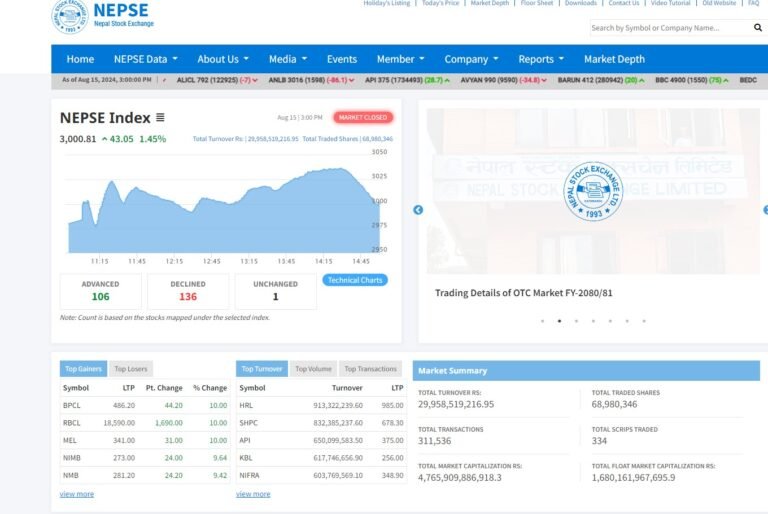The width and height of the screenshot is (768, 514).
Task: Select MEL symbol in Top Gainers
Action: [x=70, y=441]
